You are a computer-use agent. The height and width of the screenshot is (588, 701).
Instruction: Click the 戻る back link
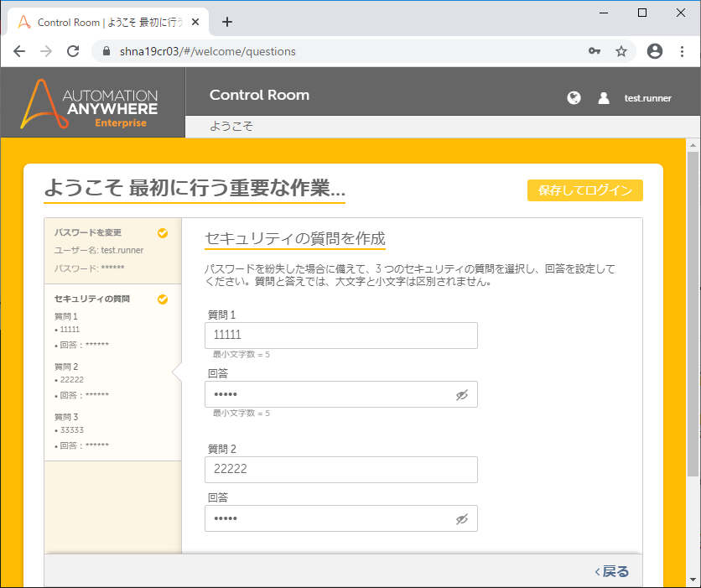[x=612, y=571]
